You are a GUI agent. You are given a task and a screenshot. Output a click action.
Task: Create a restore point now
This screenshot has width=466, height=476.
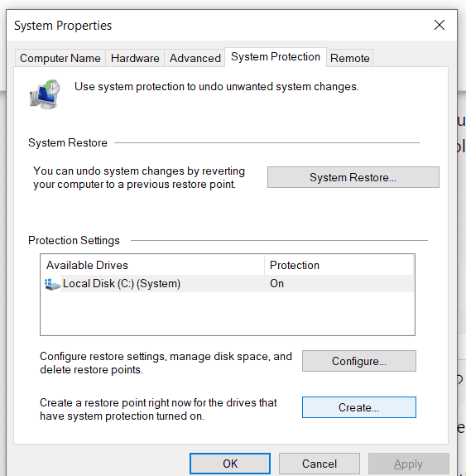tap(359, 407)
